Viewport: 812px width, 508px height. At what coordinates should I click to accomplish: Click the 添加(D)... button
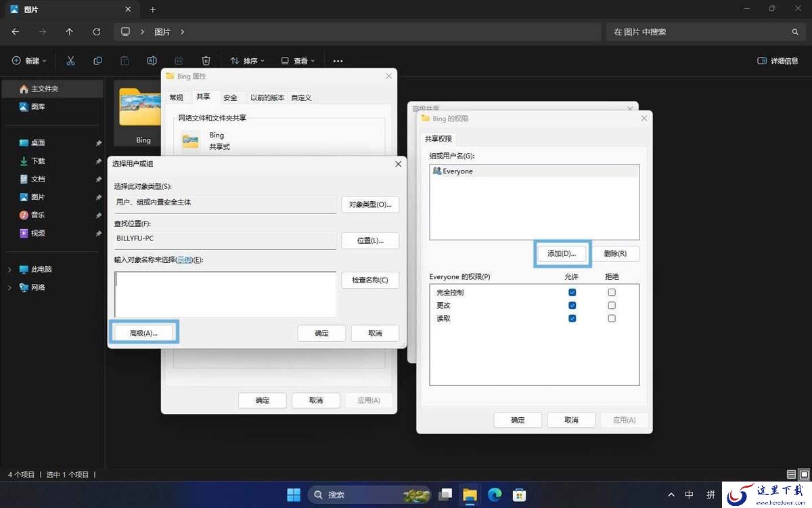(562, 253)
